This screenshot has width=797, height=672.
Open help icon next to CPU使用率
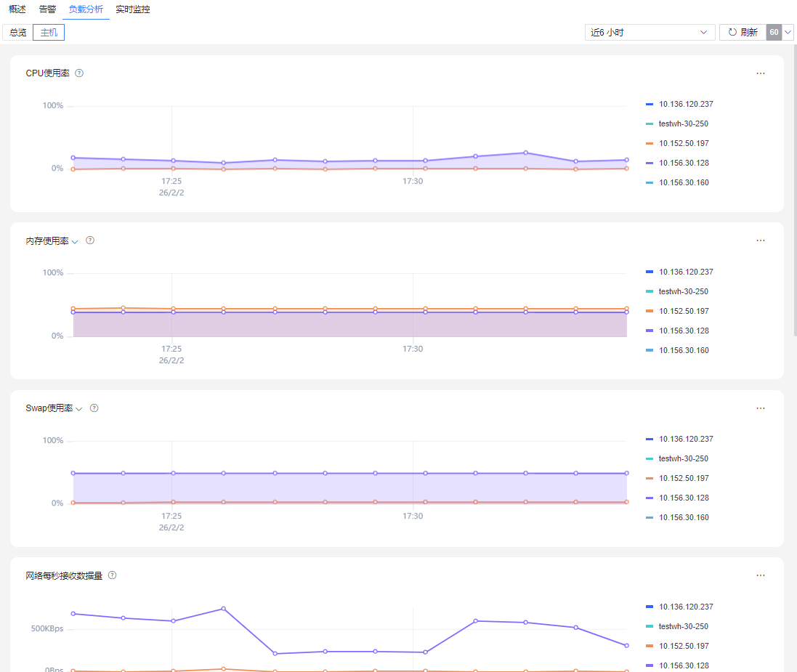point(79,73)
